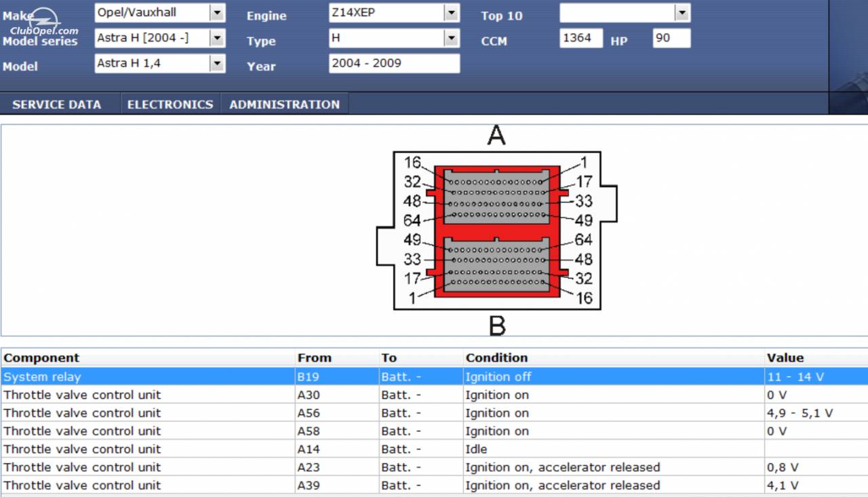The width and height of the screenshot is (868, 497).
Task: Click the ECU connector pinout diagram
Action: (x=497, y=231)
